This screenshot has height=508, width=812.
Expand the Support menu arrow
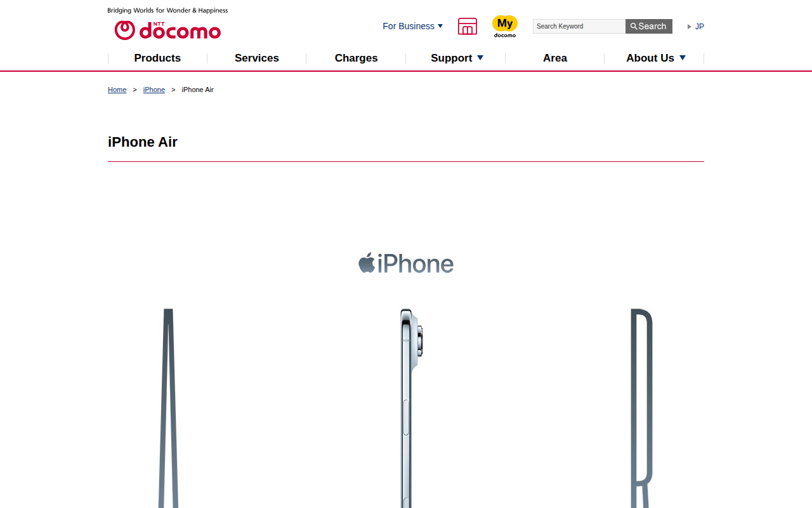pyautogui.click(x=480, y=58)
